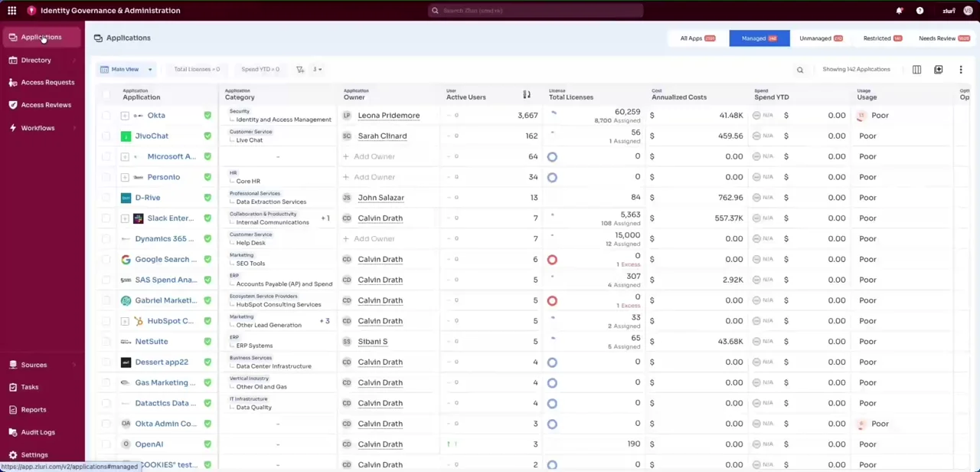Check the Personio row checkbox
Image resolution: width=980 pixels, height=472 pixels.
click(106, 177)
